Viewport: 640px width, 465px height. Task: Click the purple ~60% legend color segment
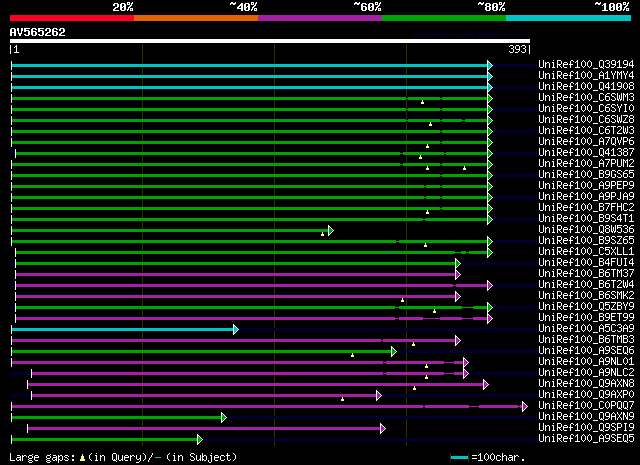320,18
